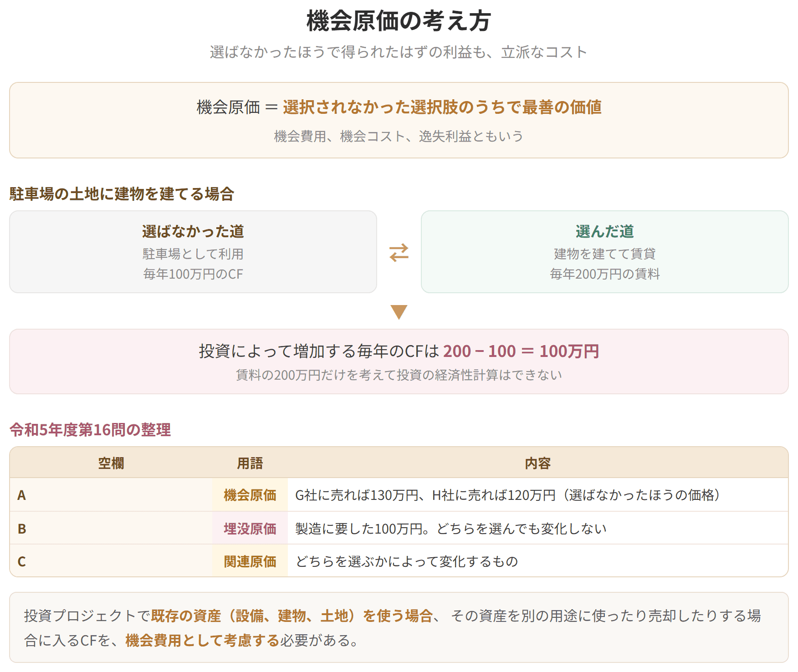This screenshot has height=672, width=798.
Task: Click the formula 200－100＝100万円
Action: (x=521, y=351)
